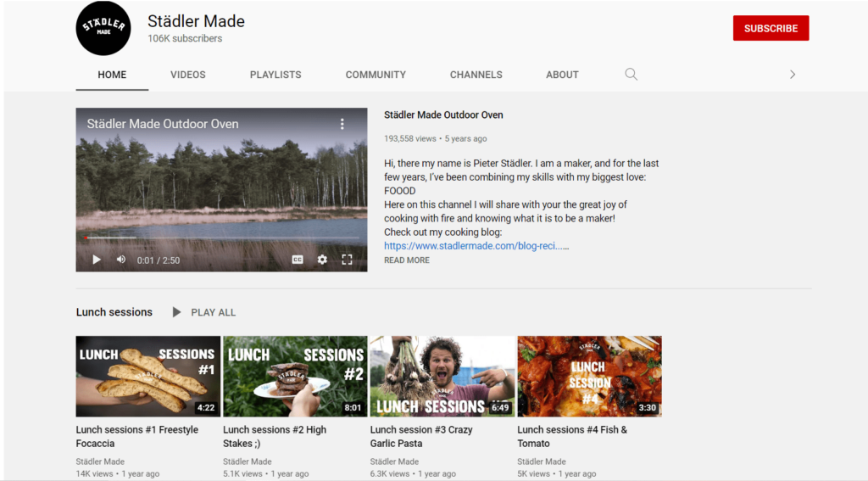Viewport: 868px width, 481px height.
Task: Click the right chevron to show more tabs
Action: (793, 75)
